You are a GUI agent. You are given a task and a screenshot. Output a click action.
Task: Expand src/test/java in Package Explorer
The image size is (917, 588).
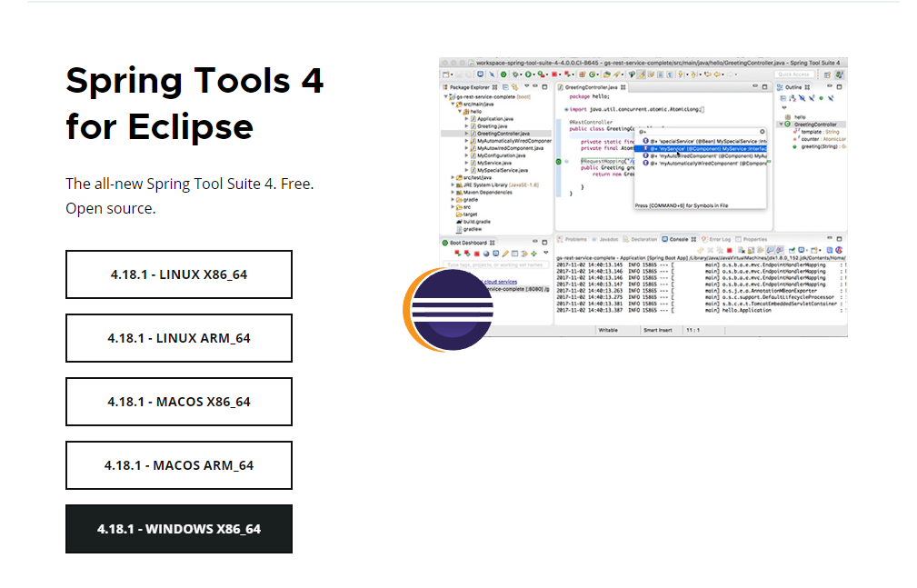[453, 177]
